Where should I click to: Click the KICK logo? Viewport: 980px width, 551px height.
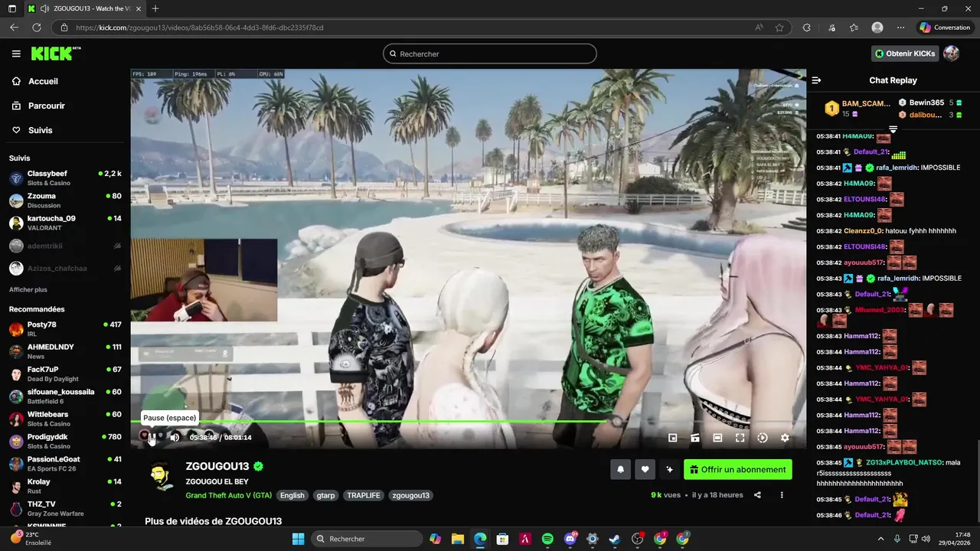click(56, 54)
